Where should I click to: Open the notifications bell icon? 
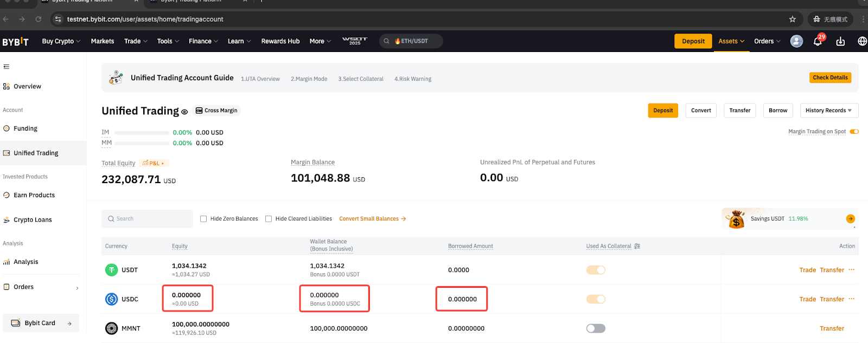click(818, 42)
